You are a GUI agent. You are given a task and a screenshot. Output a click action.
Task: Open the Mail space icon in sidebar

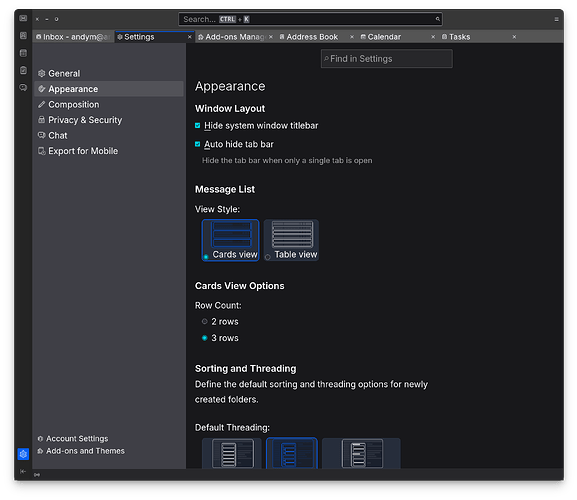pyautogui.click(x=23, y=18)
